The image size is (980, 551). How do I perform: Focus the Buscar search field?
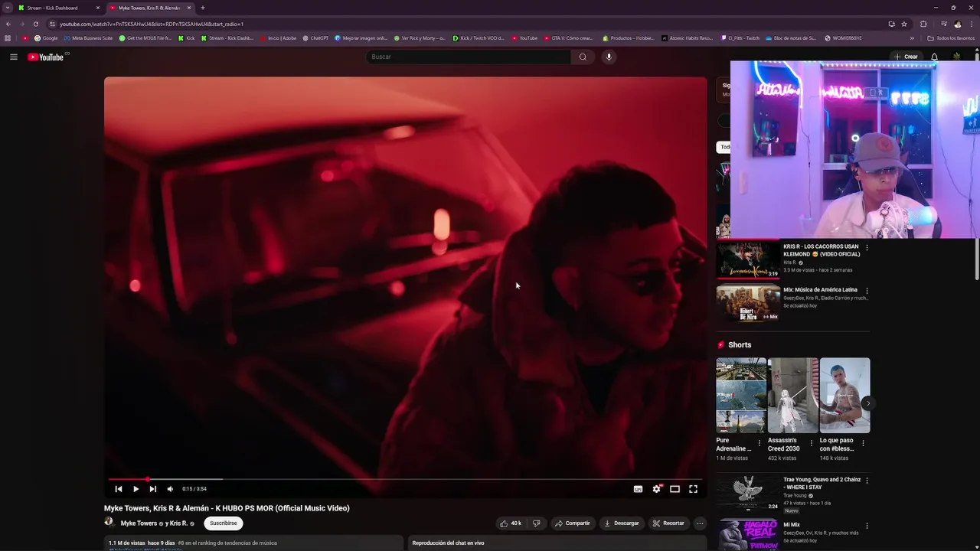(469, 57)
